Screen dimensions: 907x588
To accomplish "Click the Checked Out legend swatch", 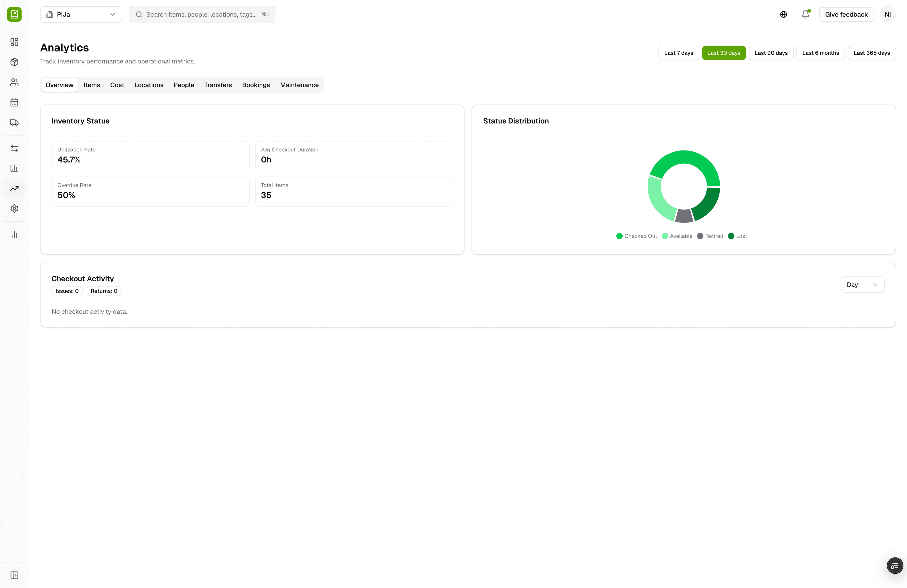I will (x=619, y=236).
